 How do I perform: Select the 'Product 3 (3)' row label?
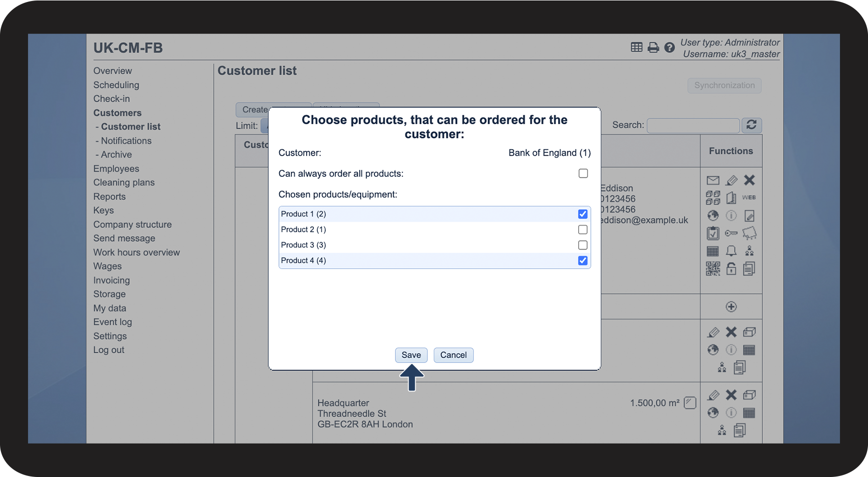(304, 245)
